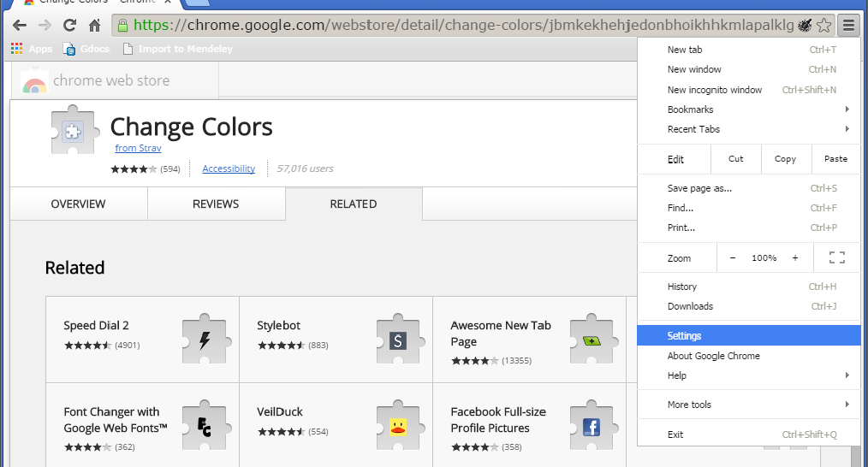Increase zoom with the plus button
The height and width of the screenshot is (467, 868).
point(795,257)
